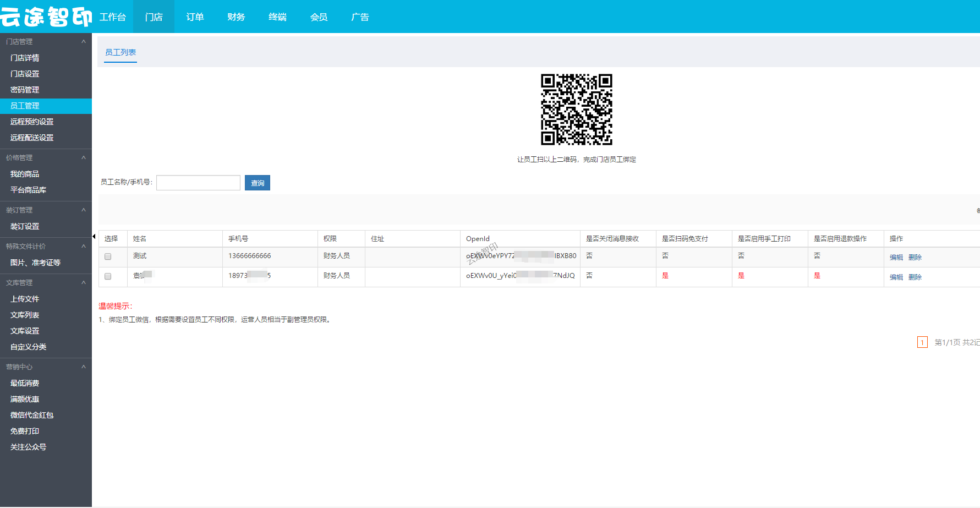Switch to the 员工列表 tab
Screen dimensions: 980x508
click(121, 52)
